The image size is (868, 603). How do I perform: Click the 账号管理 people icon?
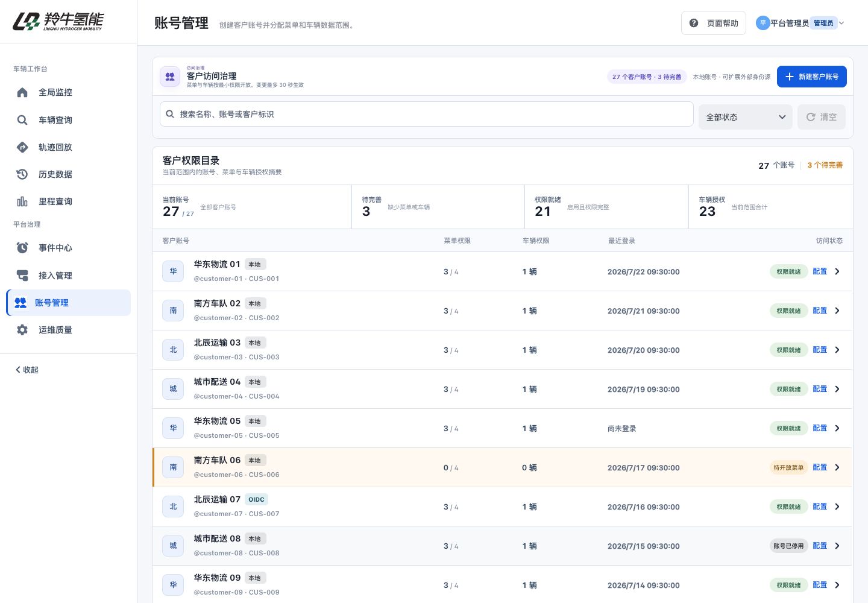tap(20, 303)
